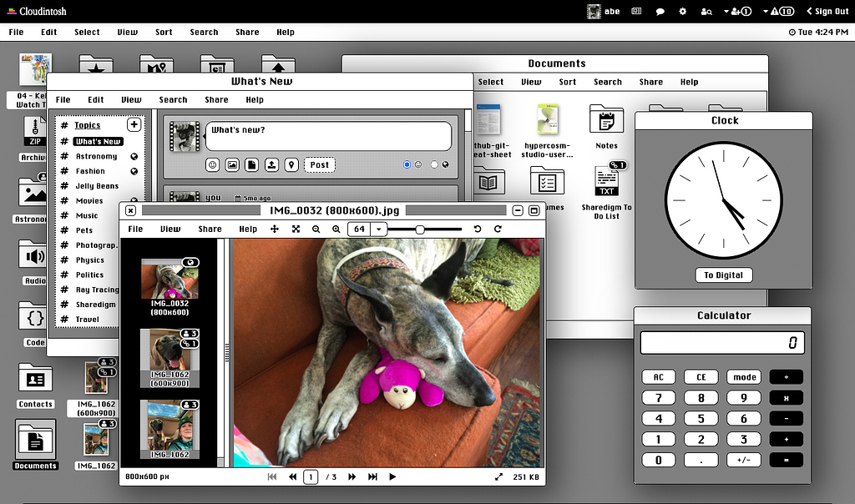
Task: Click the full screen arrows in viewer status bar
Action: (498, 476)
